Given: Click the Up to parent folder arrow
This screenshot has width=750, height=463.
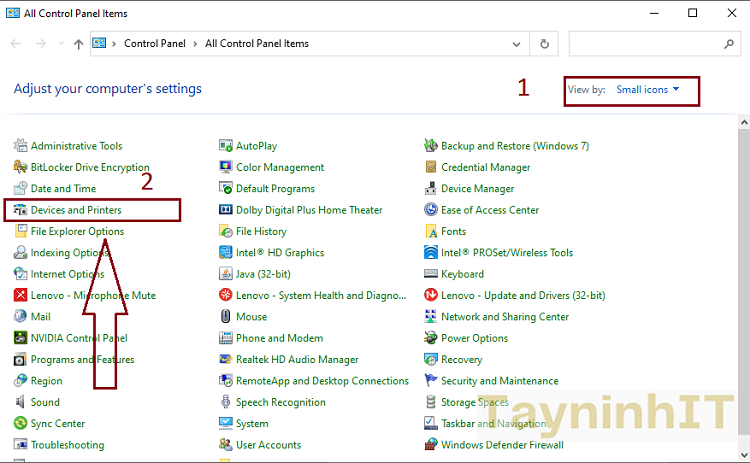Looking at the screenshot, I should point(79,44).
